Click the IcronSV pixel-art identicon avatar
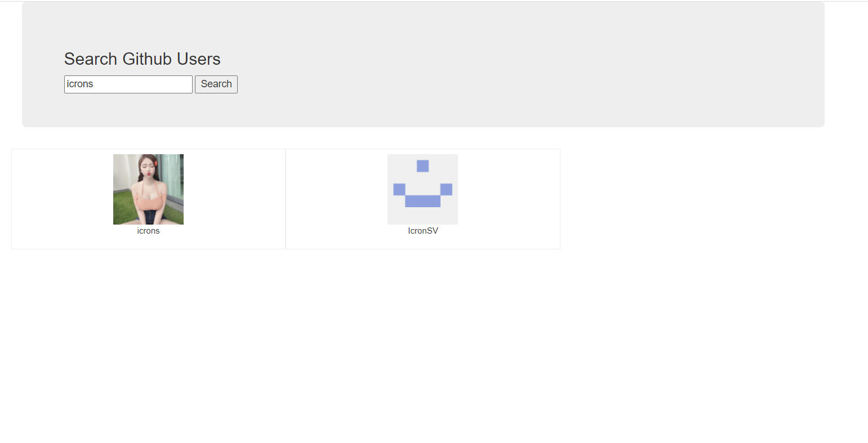Image resolution: width=868 pixels, height=443 pixels. (x=422, y=189)
